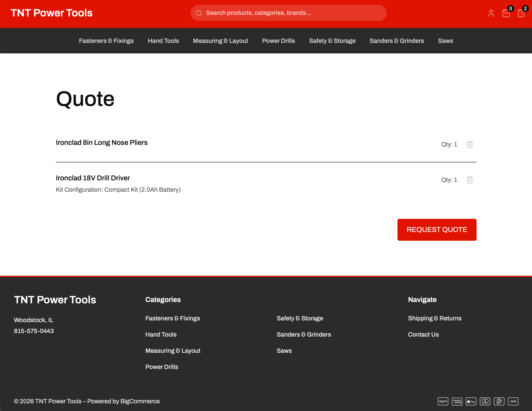Click the Powered by BigCommerce copyright text

[x=87, y=401]
